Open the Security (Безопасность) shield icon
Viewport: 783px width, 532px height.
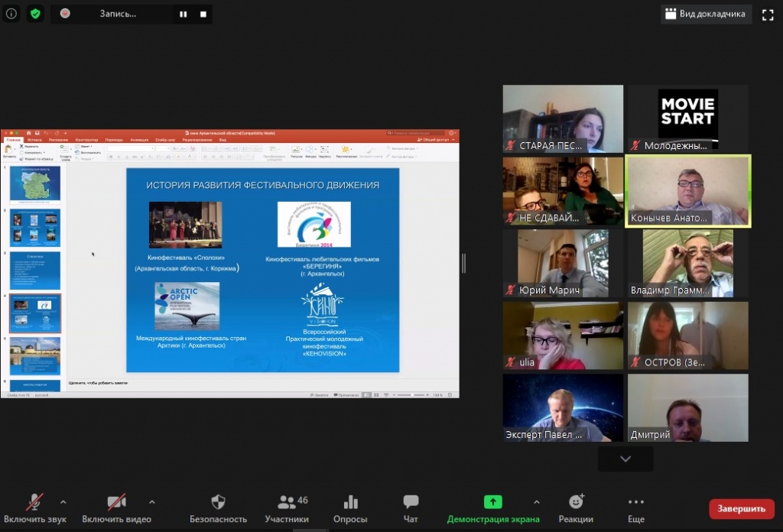tap(218, 502)
